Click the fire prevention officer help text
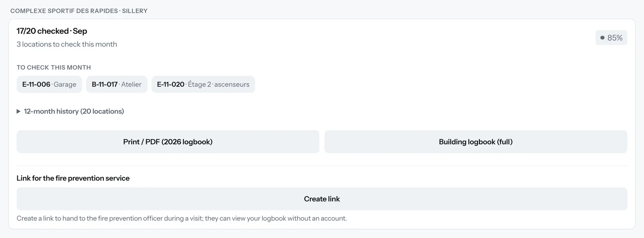Image resolution: width=644 pixels, height=238 pixels. point(182,218)
